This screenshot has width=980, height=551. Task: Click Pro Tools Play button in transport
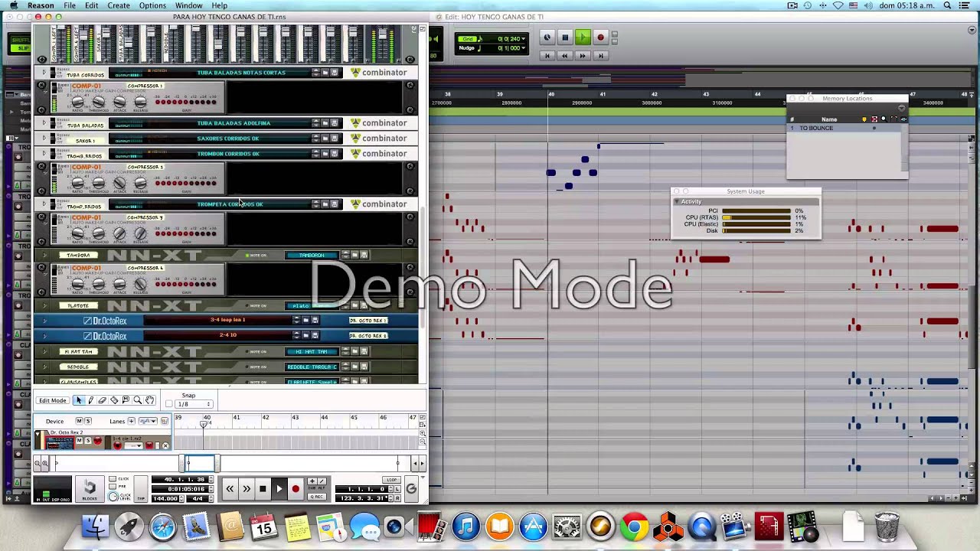tap(583, 37)
